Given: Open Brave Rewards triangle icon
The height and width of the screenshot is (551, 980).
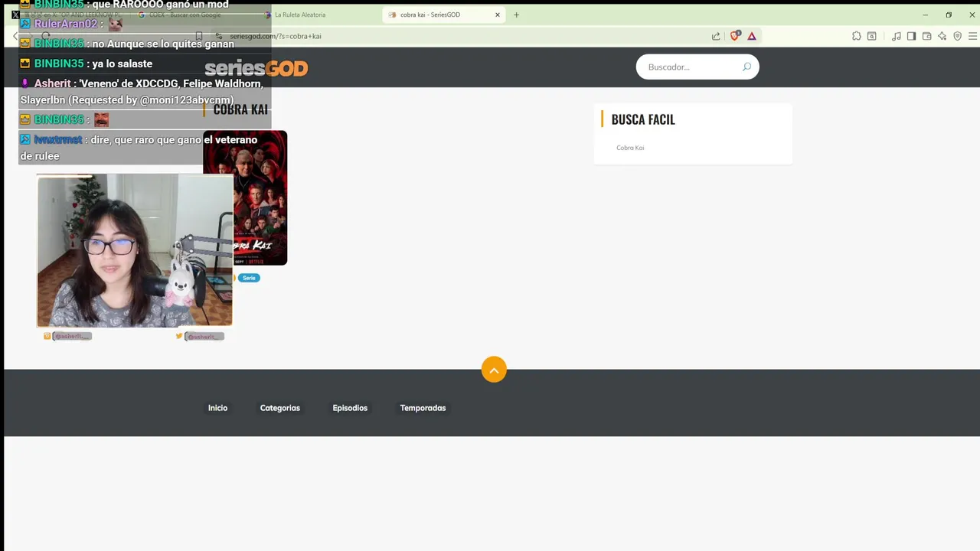Looking at the screenshot, I should [752, 36].
